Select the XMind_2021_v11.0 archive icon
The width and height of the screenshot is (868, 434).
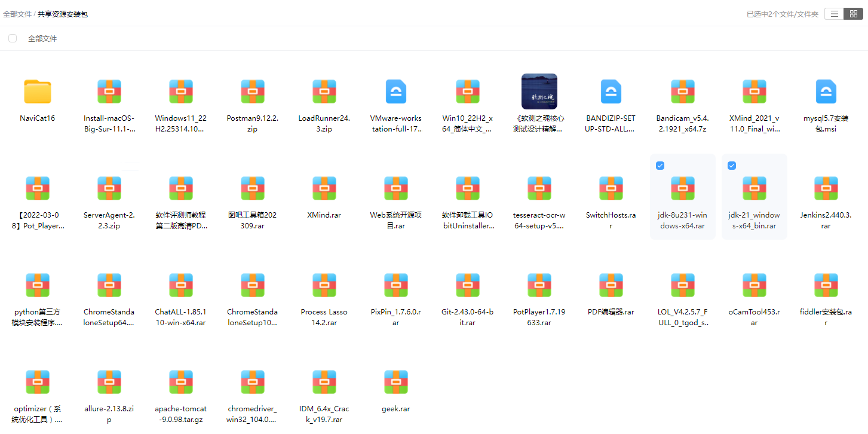pos(754,91)
